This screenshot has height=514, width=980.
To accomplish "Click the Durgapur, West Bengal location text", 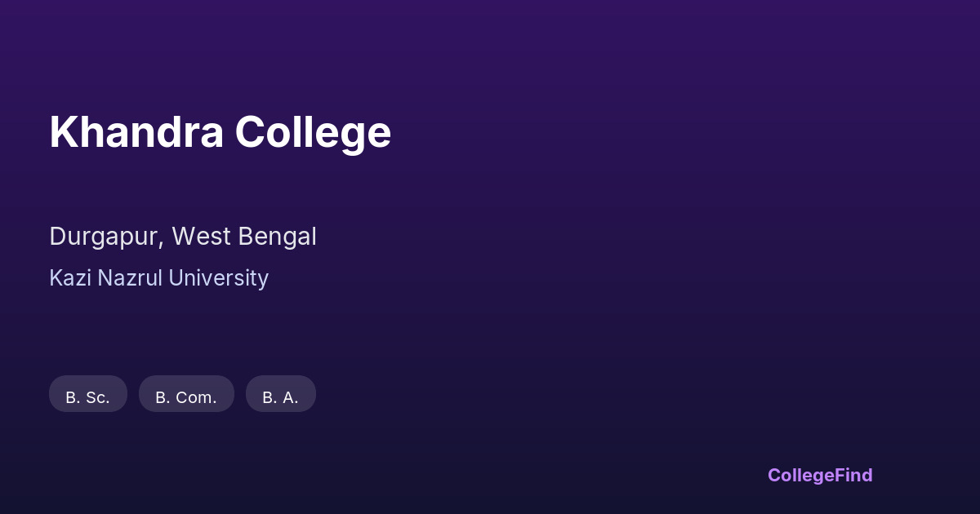I will [182, 237].
